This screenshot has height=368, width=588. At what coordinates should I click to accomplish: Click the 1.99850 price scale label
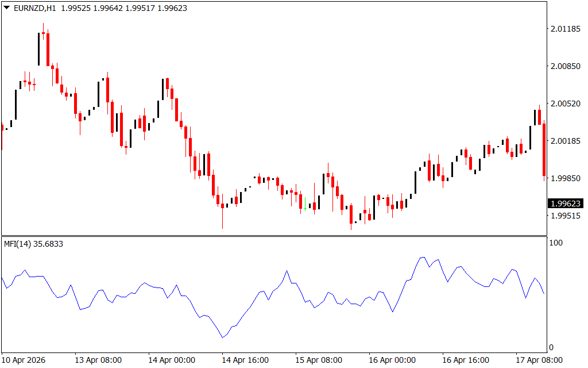coord(566,178)
